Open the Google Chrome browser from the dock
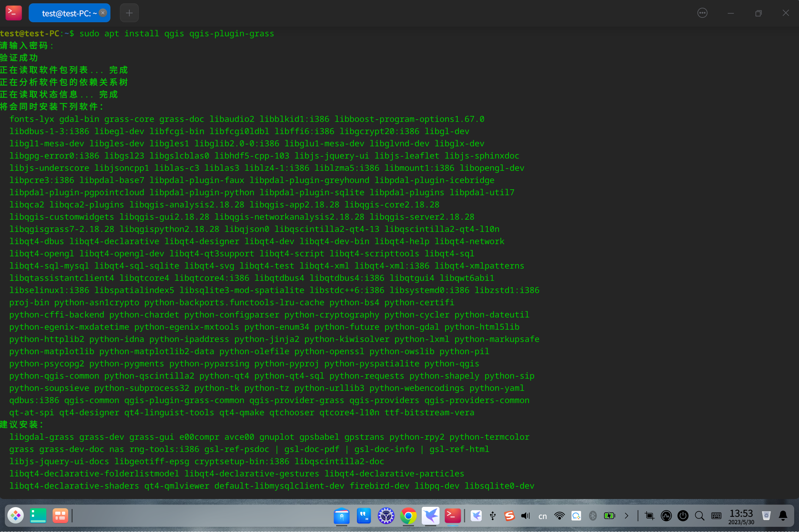Screen dimensions: 799x532 [x=408, y=516]
